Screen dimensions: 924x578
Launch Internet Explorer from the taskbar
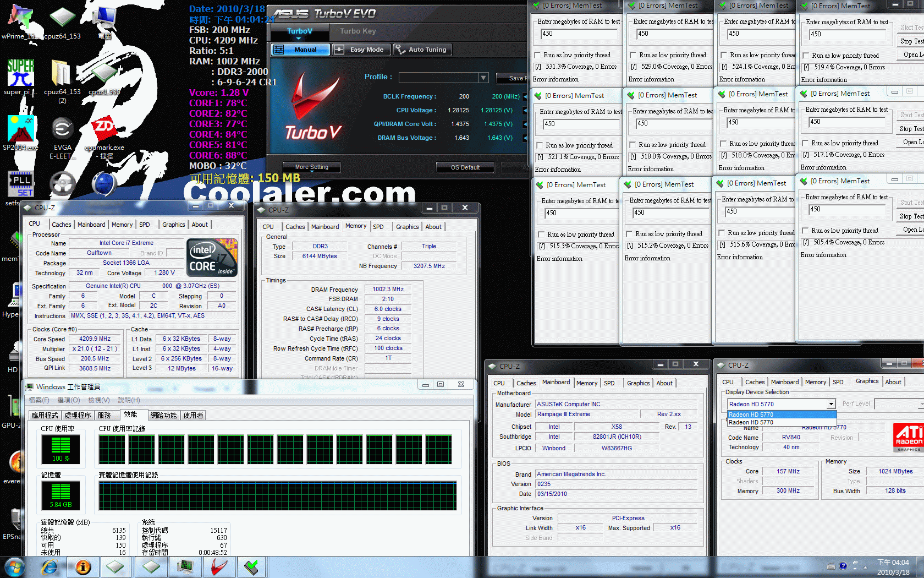[x=50, y=567]
